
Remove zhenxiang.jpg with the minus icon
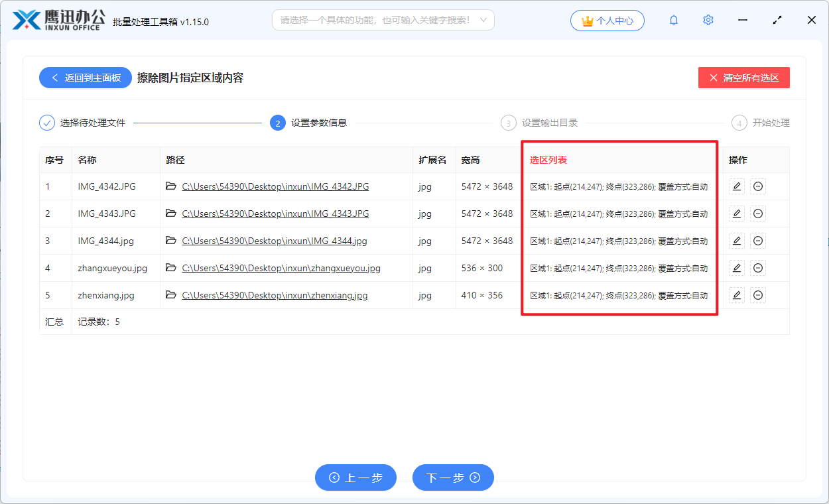tap(757, 295)
